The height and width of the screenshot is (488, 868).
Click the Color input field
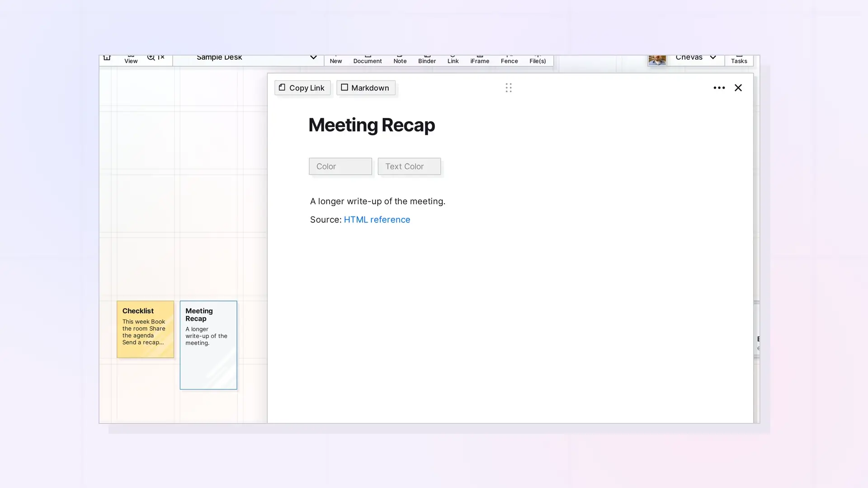click(340, 166)
